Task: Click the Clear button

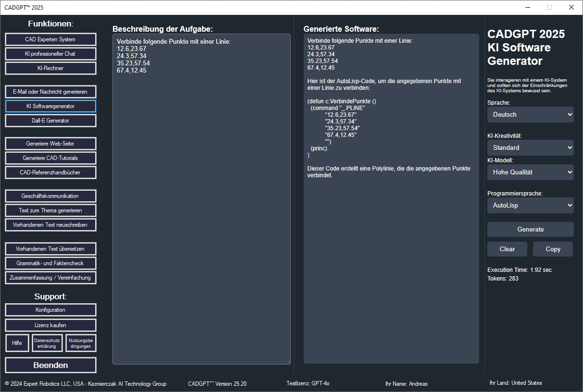Action: [507, 249]
